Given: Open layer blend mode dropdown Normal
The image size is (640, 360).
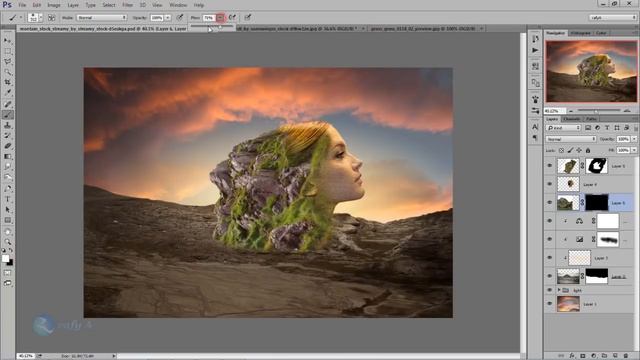Looking at the screenshot, I should [571, 139].
